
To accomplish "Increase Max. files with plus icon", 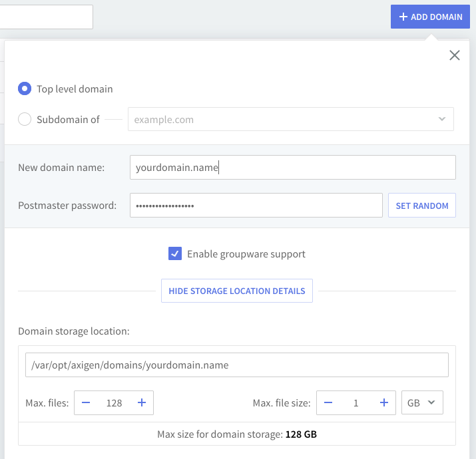I will [x=141, y=402].
